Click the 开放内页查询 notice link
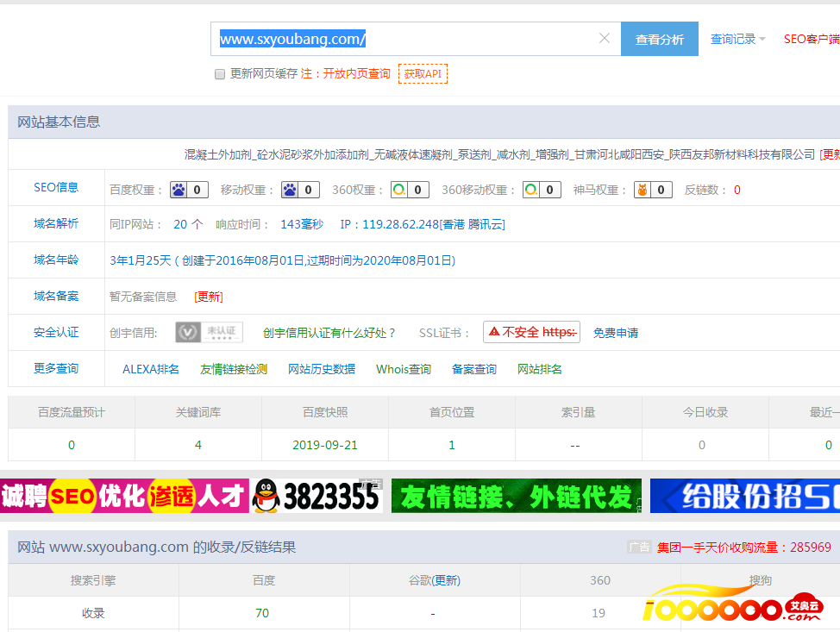Viewport: 840px width, 632px height. pos(356,73)
